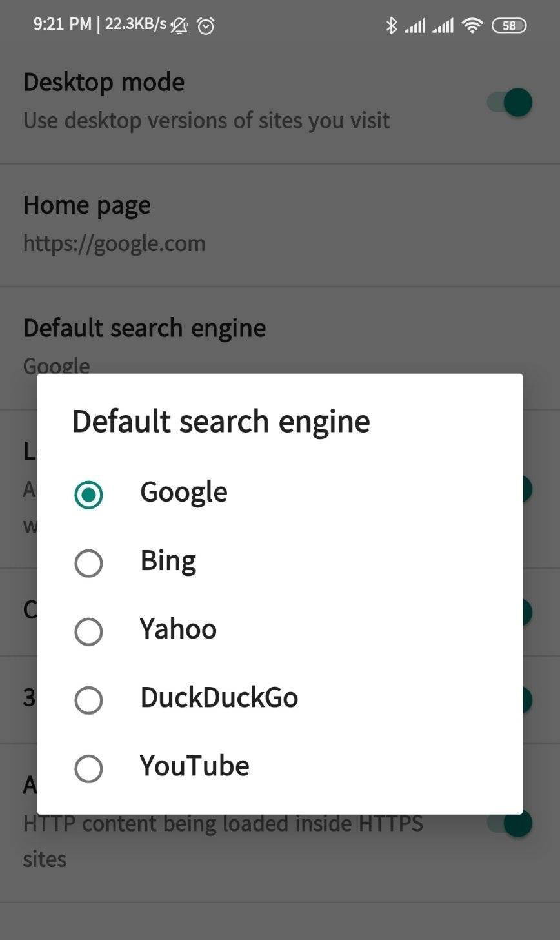Tap the Default search engine setting row
560x940 pixels.
click(x=280, y=348)
